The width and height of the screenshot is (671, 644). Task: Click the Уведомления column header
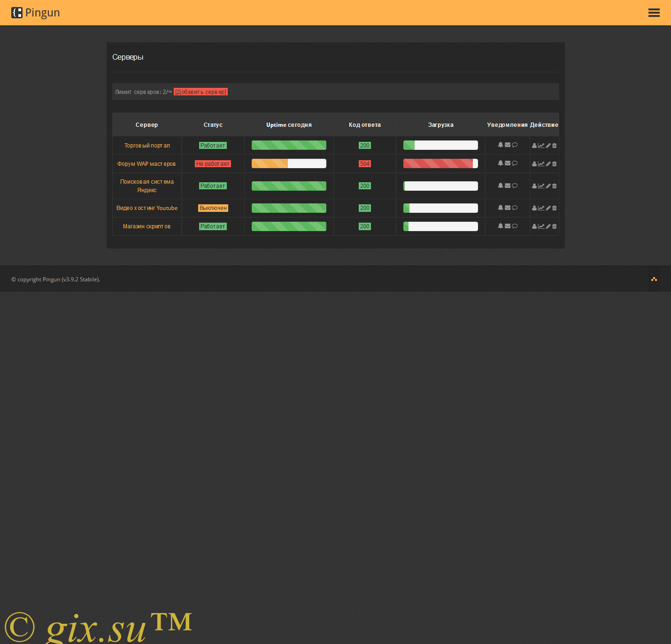[x=508, y=125]
